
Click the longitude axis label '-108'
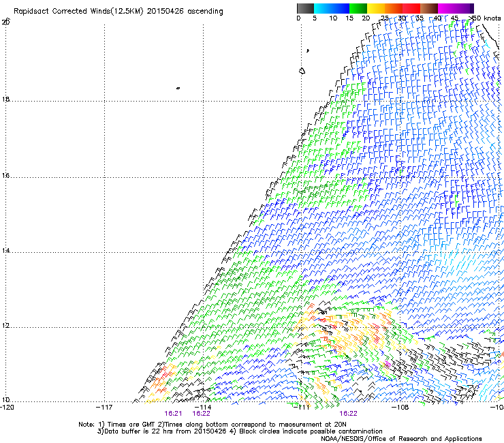click(x=400, y=407)
